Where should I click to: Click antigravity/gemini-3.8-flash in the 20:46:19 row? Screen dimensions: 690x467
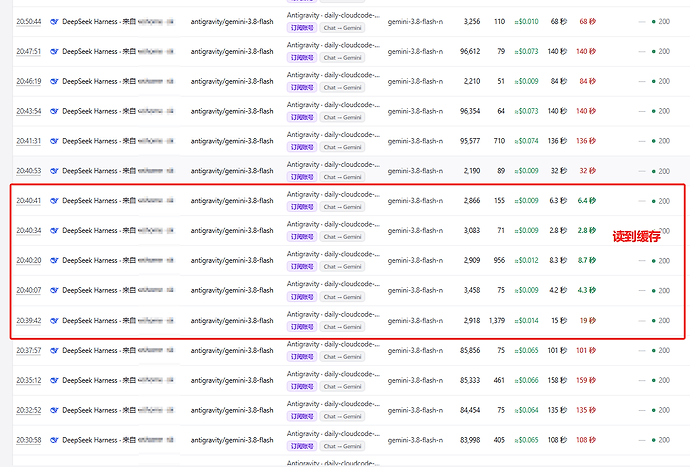[232, 81]
